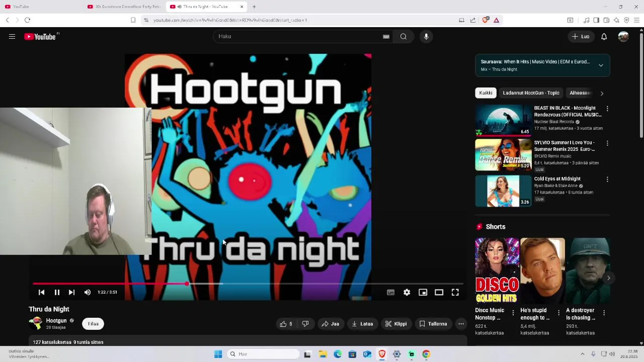Close the Thru da Night tab
The height and width of the screenshot is (362, 644).
tap(242, 7)
